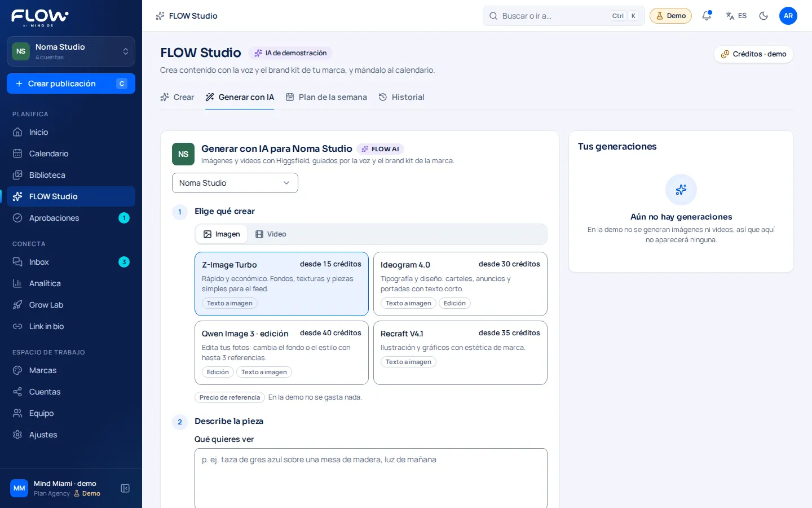Select FLOW Studio sidebar item
Screen dimensions: 812x508
click(x=71, y=196)
